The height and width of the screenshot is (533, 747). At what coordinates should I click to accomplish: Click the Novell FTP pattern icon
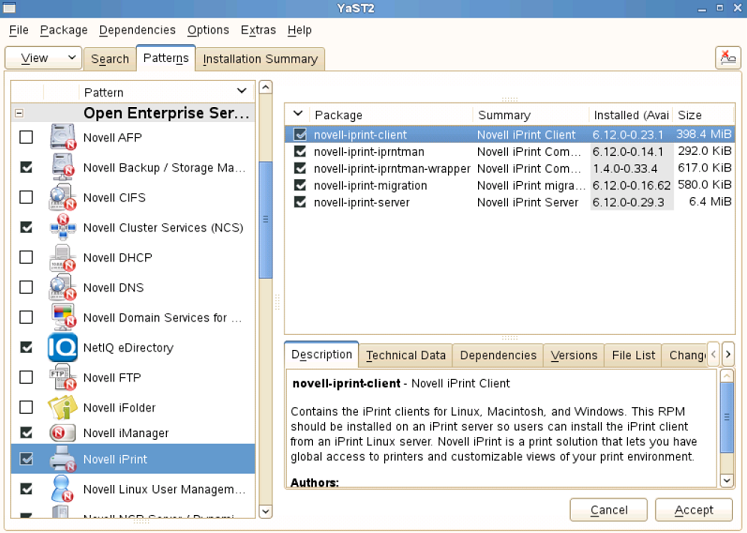click(62, 377)
